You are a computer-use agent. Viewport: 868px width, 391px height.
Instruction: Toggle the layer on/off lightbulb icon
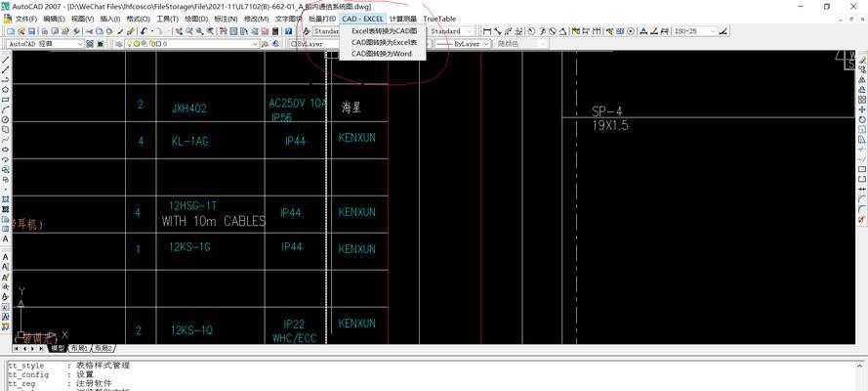[x=129, y=44]
